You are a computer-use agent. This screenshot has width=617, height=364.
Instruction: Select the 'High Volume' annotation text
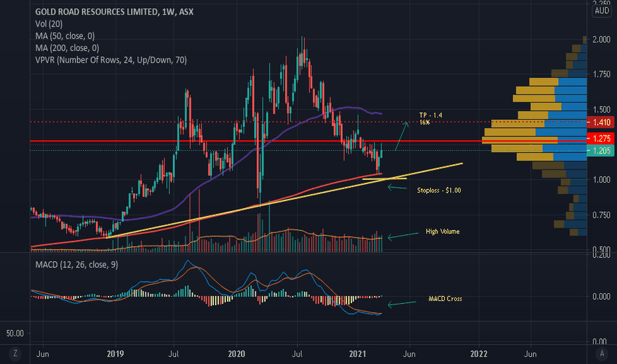coord(442,232)
